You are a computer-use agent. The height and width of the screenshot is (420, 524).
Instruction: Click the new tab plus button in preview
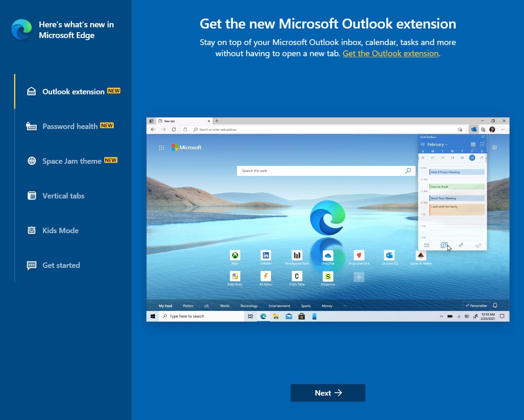pyautogui.click(x=217, y=121)
